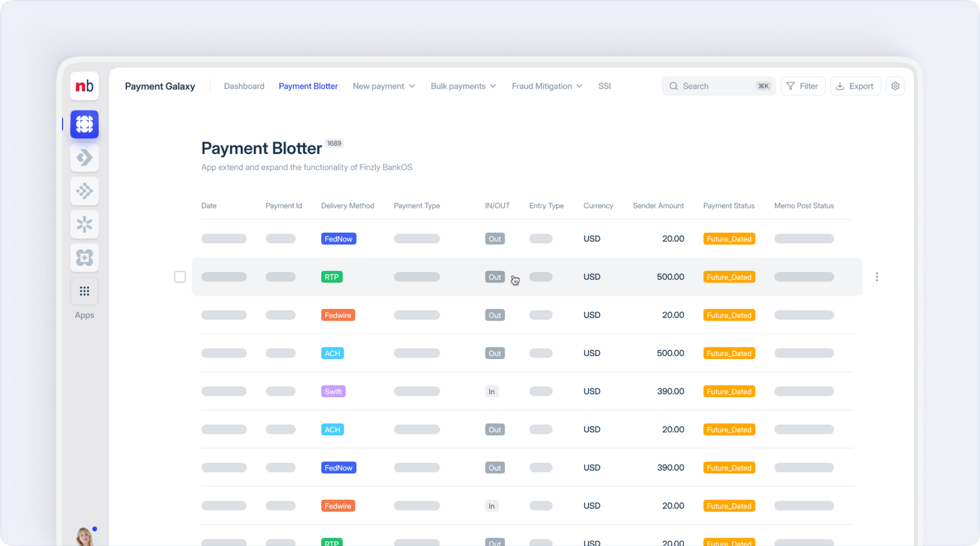Go to the SSI tab

tap(604, 86)
